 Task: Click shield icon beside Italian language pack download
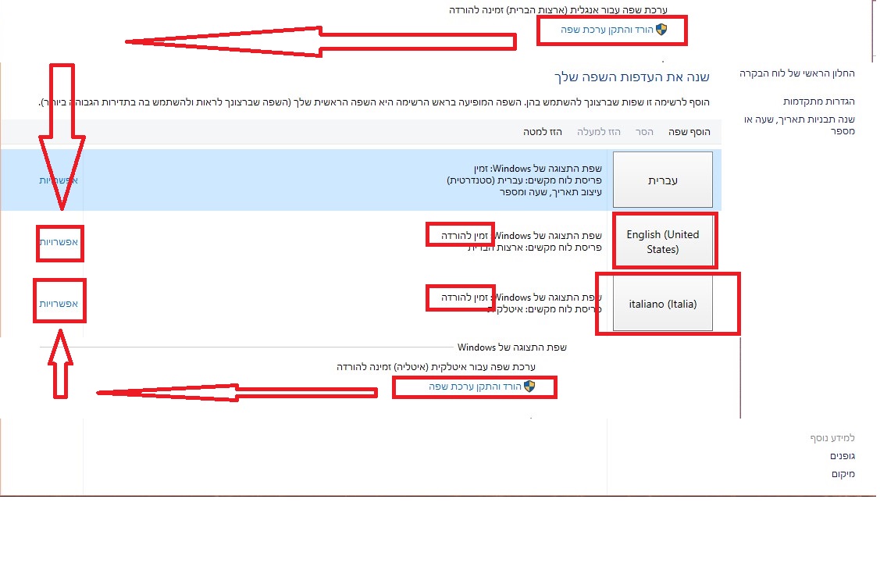pos(529,387)
